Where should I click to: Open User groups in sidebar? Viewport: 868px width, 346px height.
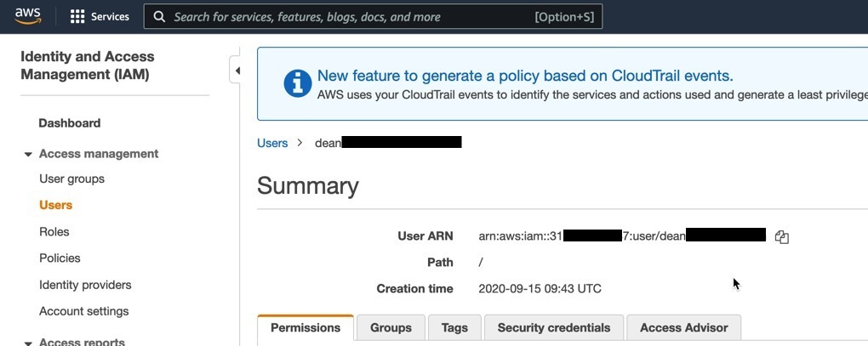pos(72,179)
